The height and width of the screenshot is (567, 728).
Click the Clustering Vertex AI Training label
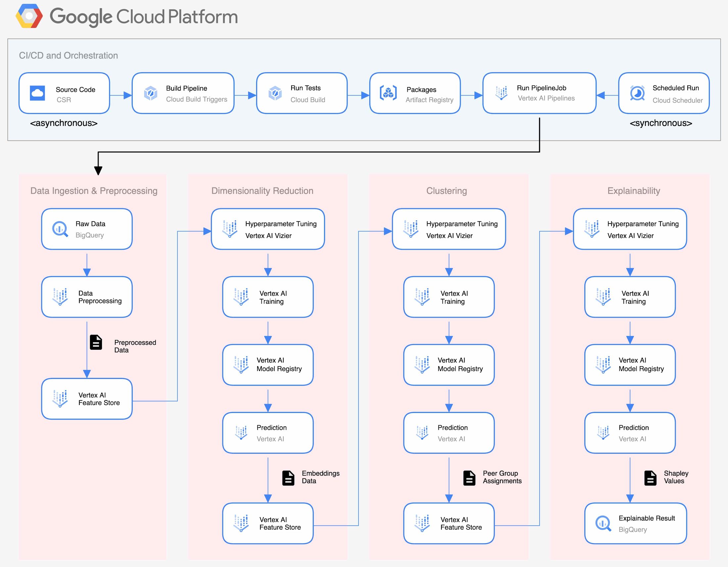[x=454, y=297]
